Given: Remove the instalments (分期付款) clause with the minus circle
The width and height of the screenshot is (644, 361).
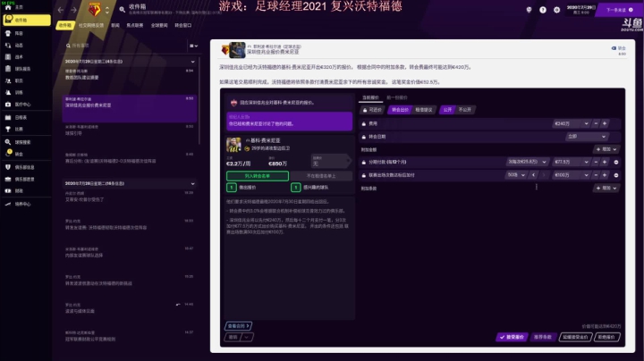Looking at the screenshot, I should [616, 162].
